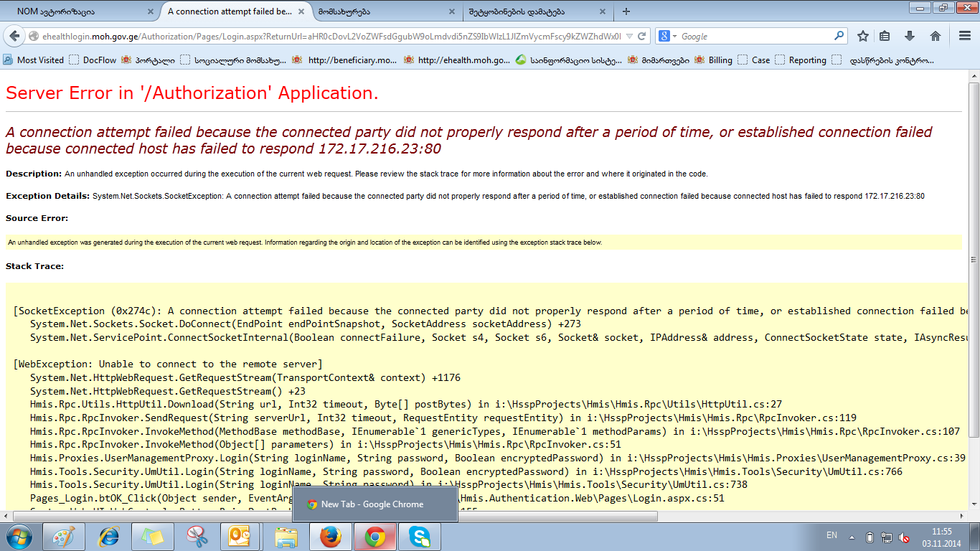980x551 pixels.
Task: Go to the Firefox home page icon
Action: coord(935,36)
